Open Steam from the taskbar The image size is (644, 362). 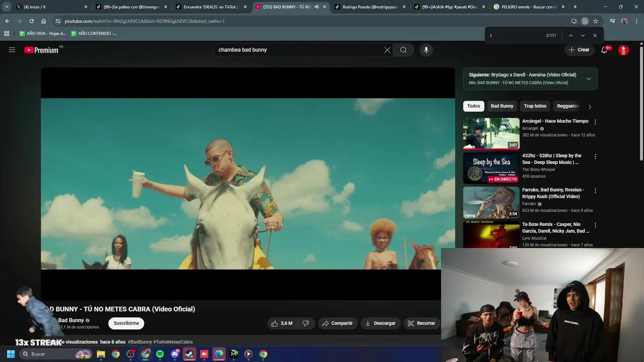click(x=189, y=354)
